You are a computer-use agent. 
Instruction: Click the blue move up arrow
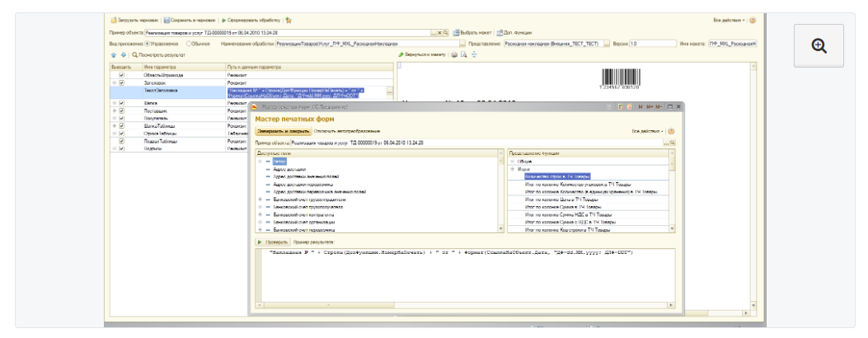click(114, 54)
